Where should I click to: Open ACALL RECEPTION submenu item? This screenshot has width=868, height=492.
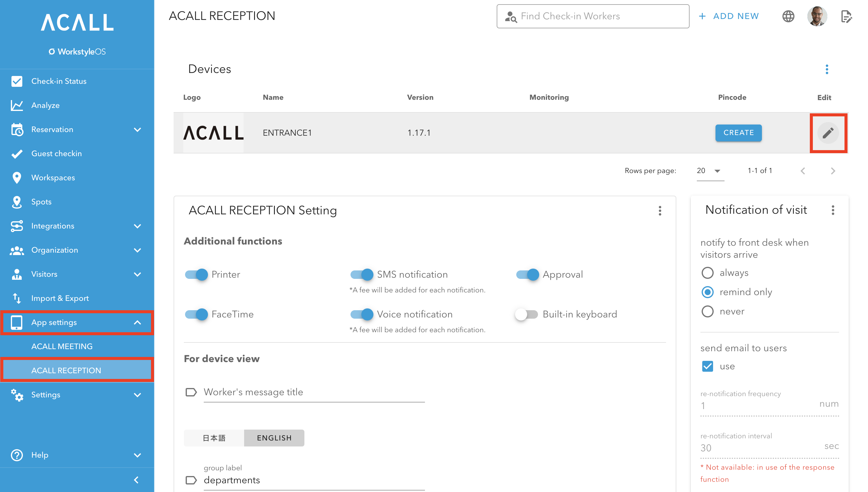coord(77,370)
